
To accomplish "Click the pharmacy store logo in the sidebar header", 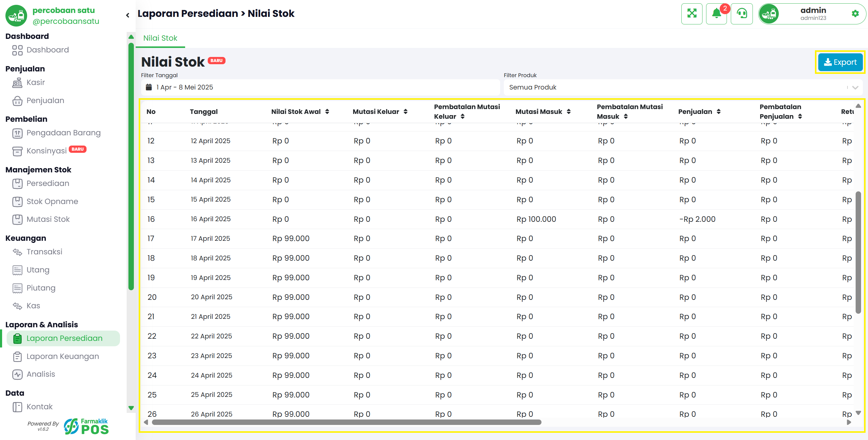I will pyautogui.click(x=16, y=15).
